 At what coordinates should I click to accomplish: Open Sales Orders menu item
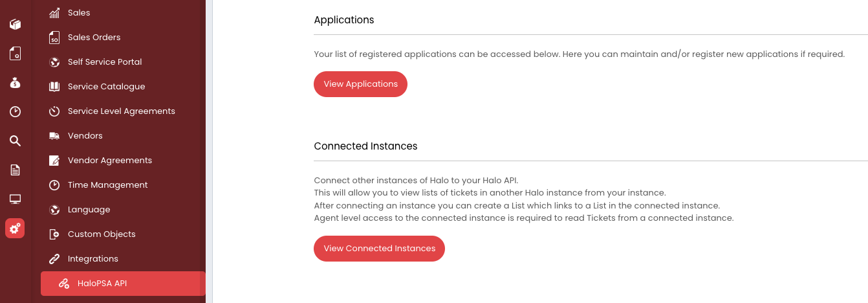click(x=94, y=38)
